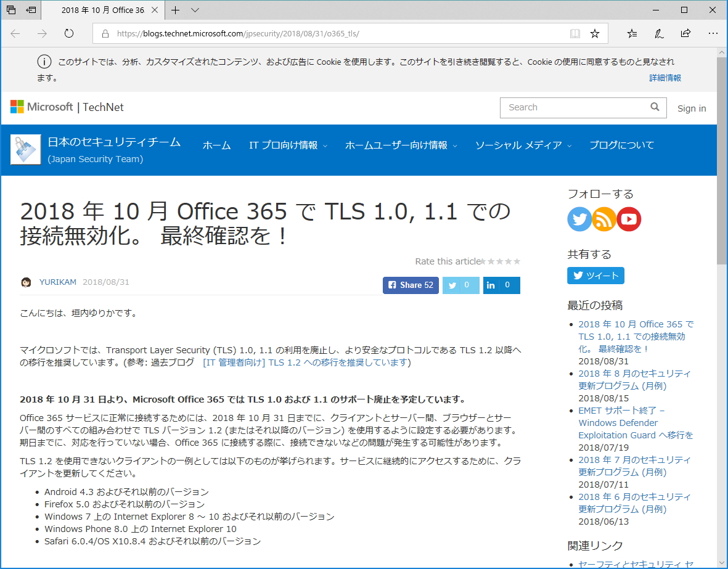Screen dimensions: 728x569
Task: Open the favorites hub icon
Action: pyautogui.click(x=632, y=33)
